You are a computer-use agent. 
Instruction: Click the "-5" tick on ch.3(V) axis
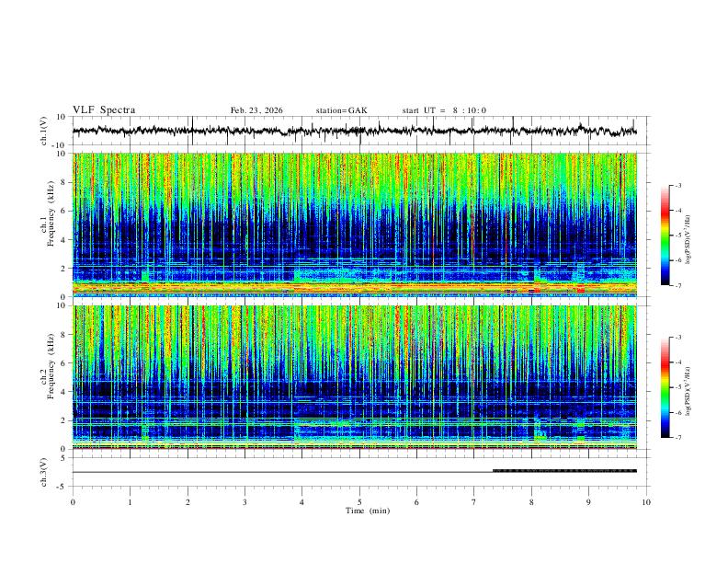(63, 487)
